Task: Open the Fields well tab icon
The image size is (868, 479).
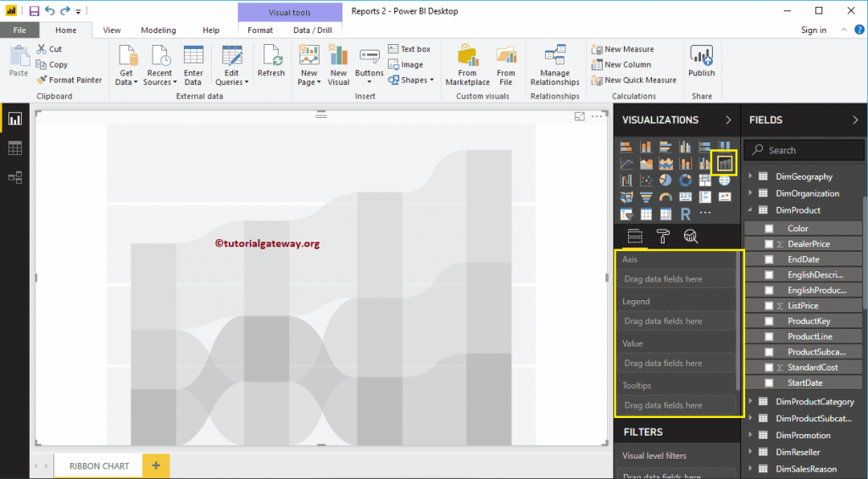Action: (635, 237)
